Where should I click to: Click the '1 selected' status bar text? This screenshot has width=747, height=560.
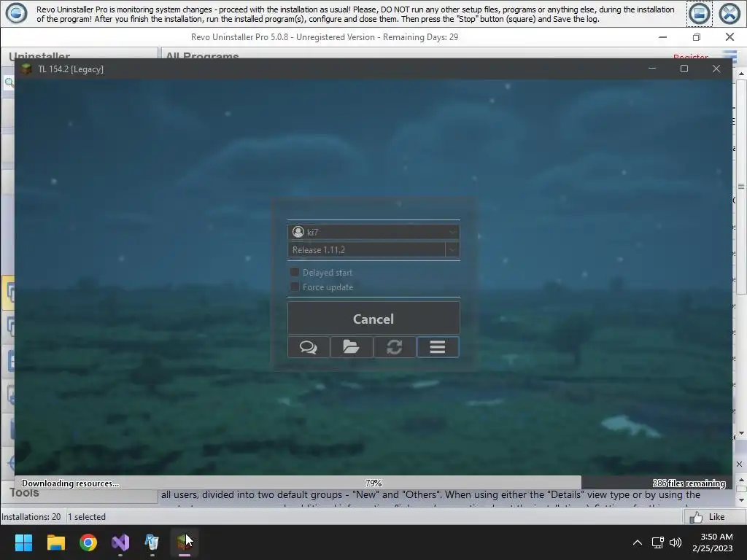pyautogui.click(x=87, y=517)
